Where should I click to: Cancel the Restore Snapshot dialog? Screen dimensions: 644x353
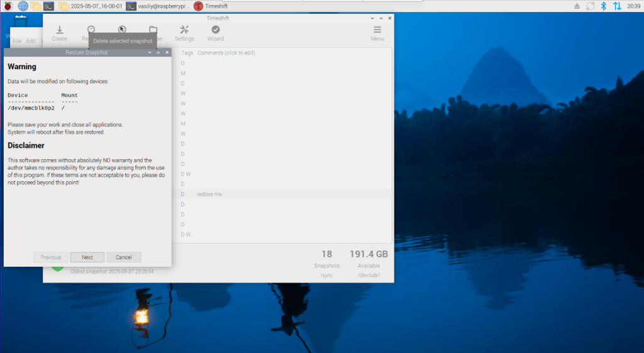(x=123, y=257)
